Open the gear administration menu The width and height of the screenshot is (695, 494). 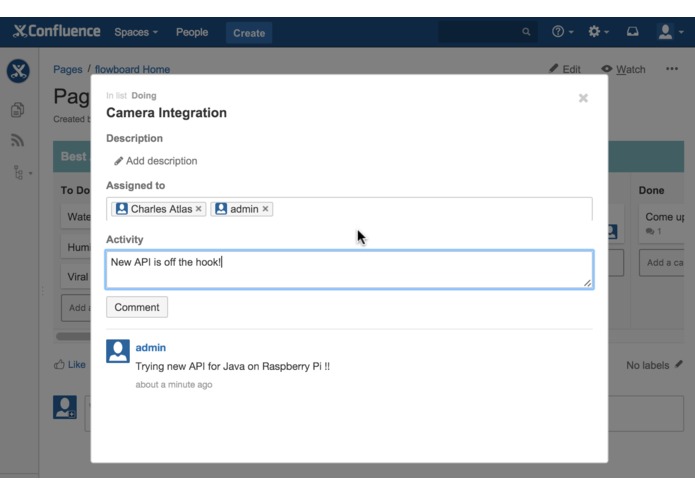[x=598, y=31]
